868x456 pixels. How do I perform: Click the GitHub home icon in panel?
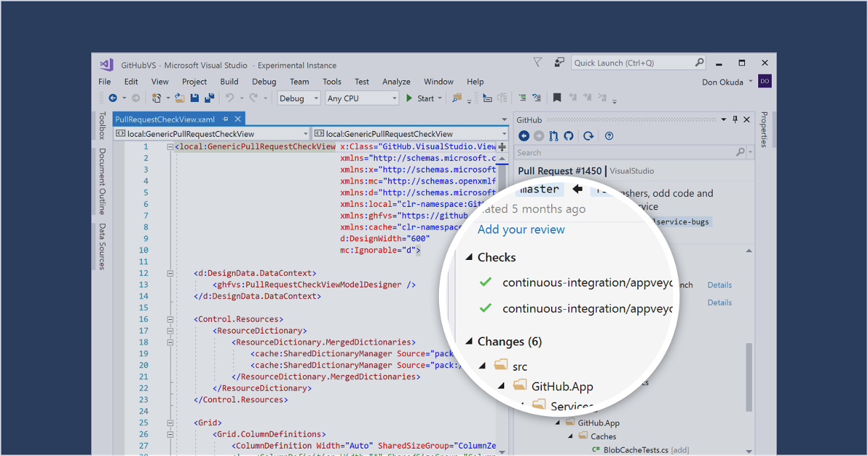click(x=569, y=136)
